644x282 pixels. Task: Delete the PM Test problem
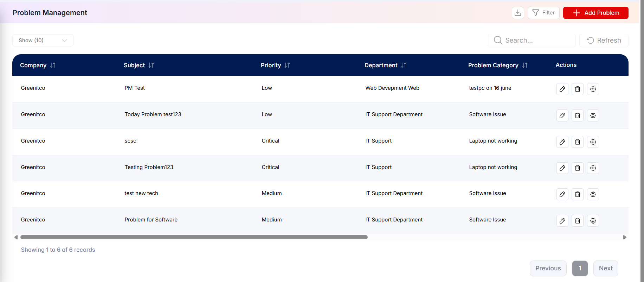578,89
